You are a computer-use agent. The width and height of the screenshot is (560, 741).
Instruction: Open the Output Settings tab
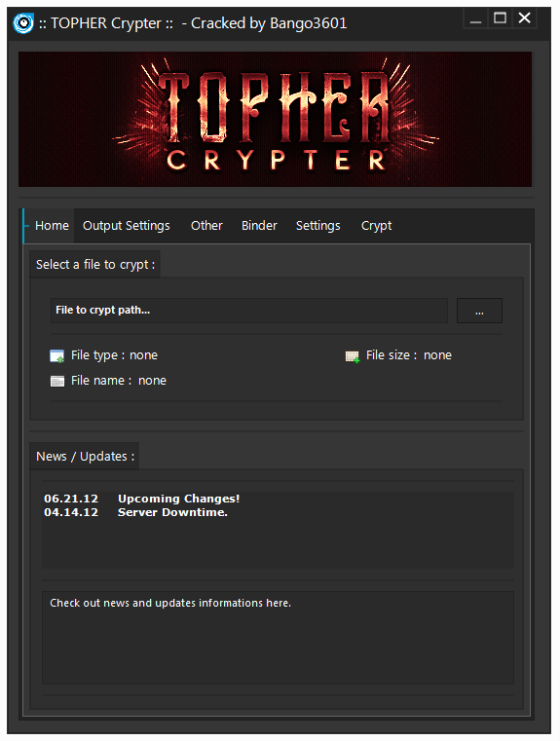click(127, 226)
